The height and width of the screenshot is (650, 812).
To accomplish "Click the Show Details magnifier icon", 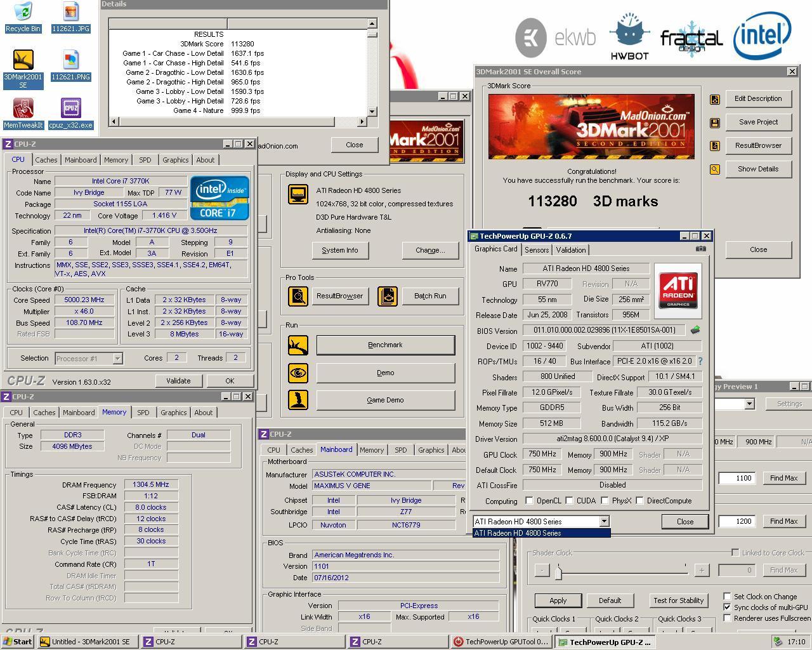I will 715,169.
